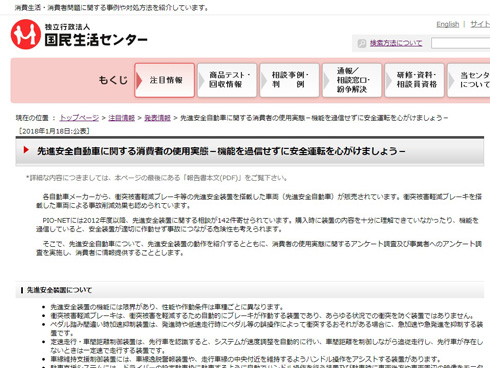The image size is (490, 368).
Task: Open the 商品テスト・回収情報 menu tab
Action: [227, 80]
